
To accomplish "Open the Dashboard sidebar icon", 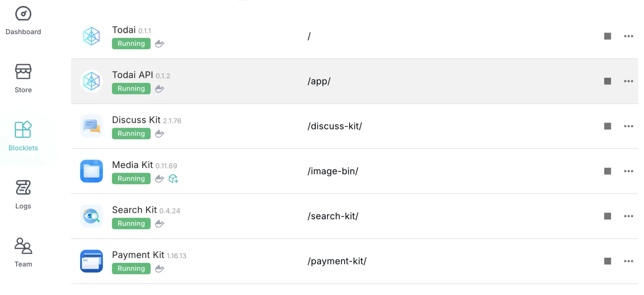I will point(23,14).
